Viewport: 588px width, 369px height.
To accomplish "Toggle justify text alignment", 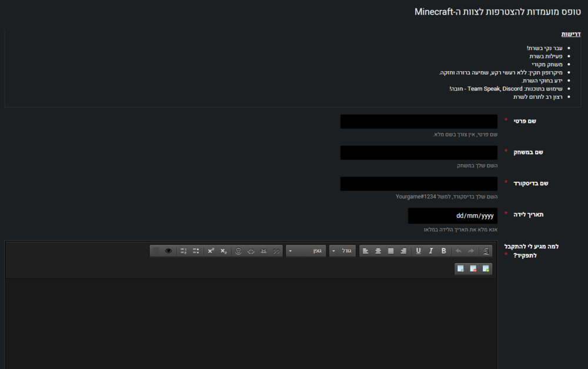I will point(391,251).
